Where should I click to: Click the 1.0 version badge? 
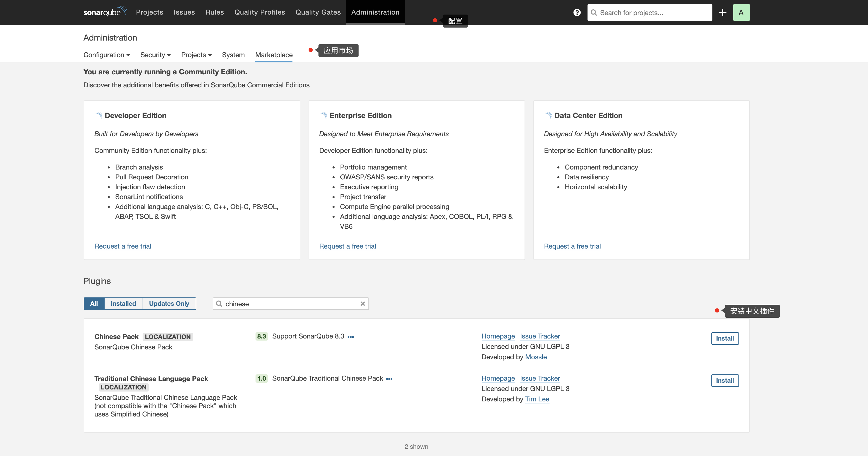[261, 378]
